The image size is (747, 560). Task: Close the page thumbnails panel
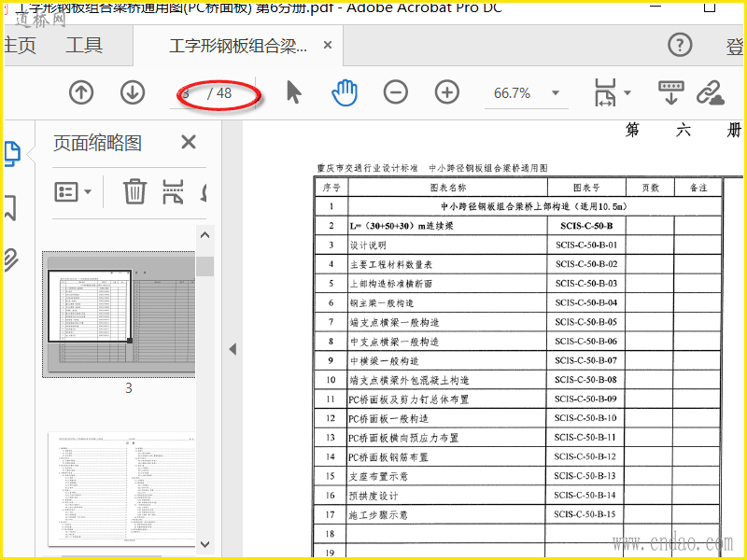(x=189, y=142)
